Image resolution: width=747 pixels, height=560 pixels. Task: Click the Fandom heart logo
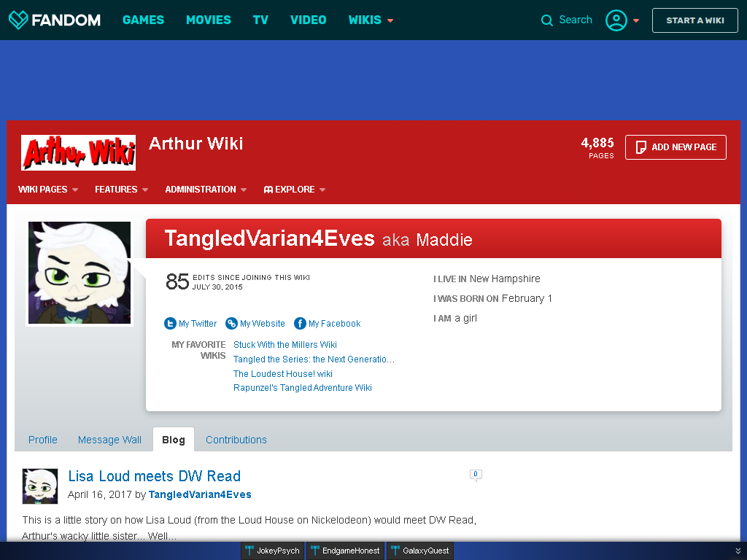(18, 20)
